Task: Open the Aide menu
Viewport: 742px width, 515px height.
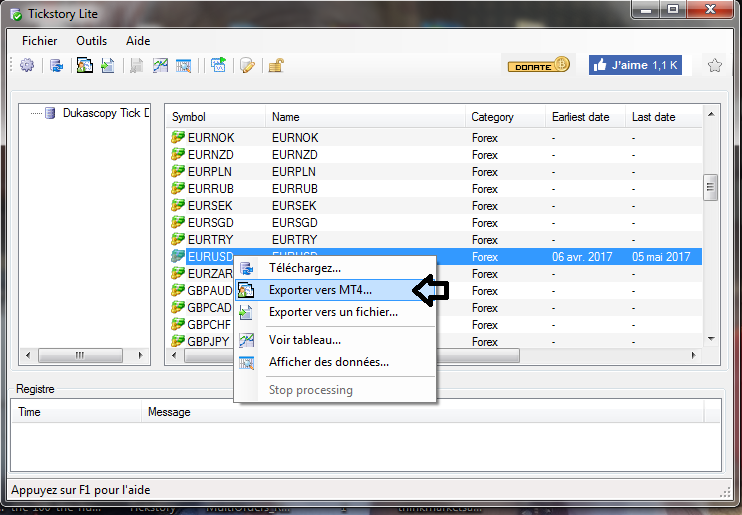Action: pos(138,41)
